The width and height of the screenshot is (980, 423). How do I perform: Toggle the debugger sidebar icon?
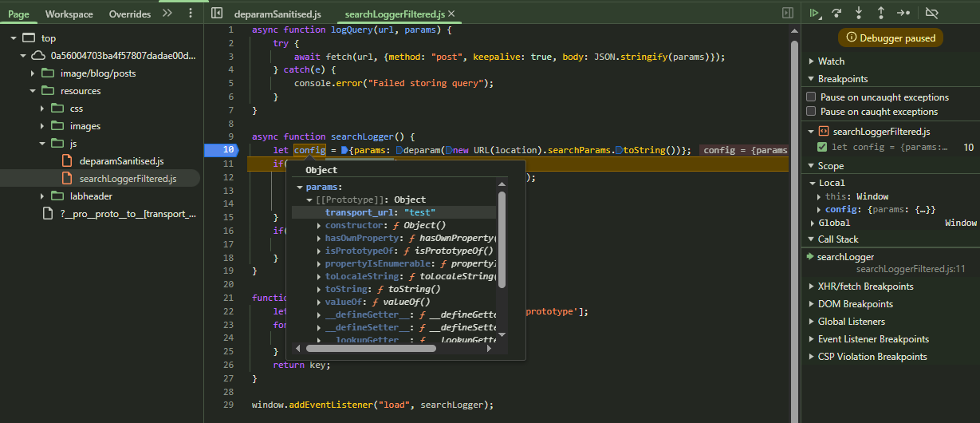click(x=788, y=14)
